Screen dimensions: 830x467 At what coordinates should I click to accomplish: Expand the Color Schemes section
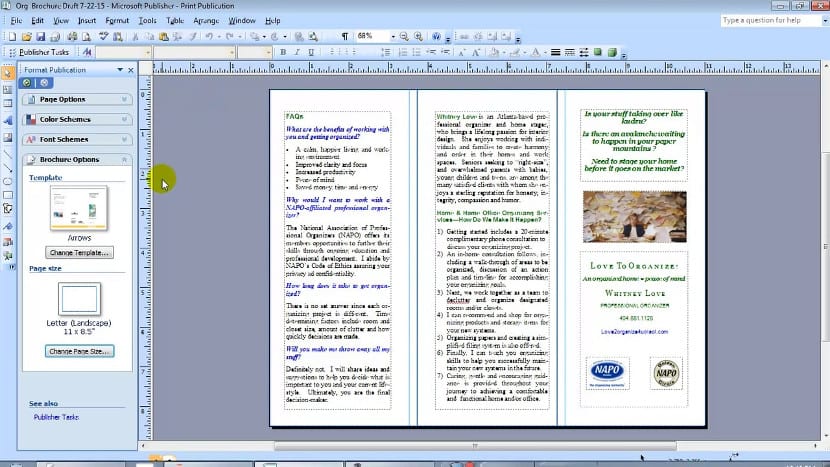point(77,120)
